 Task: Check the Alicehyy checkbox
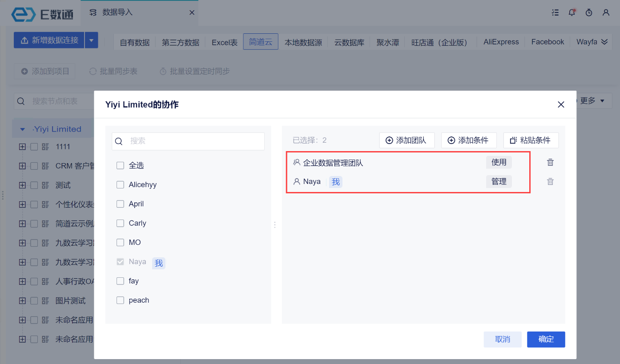(120, 184)
